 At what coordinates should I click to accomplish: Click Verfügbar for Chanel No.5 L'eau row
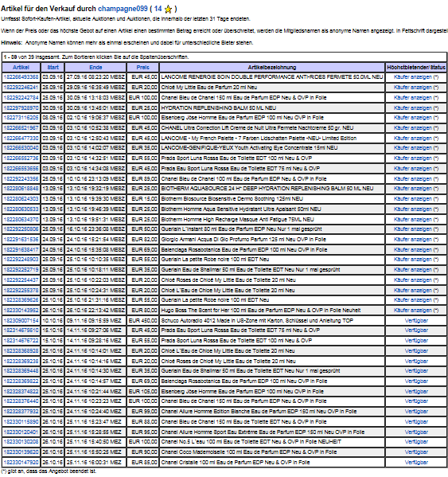(x=416, y=442)
